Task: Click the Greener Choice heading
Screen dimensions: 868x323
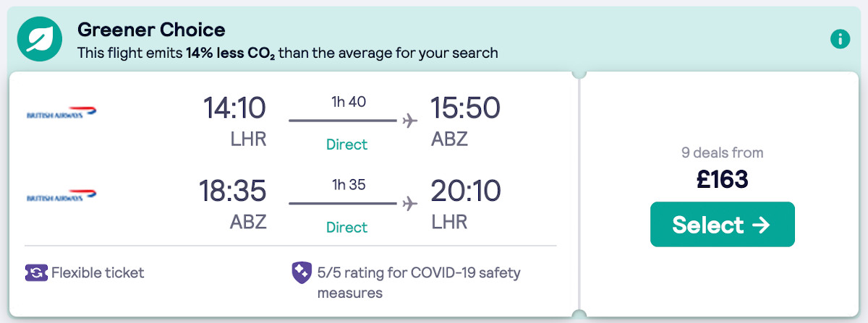Action: (151, 30)
